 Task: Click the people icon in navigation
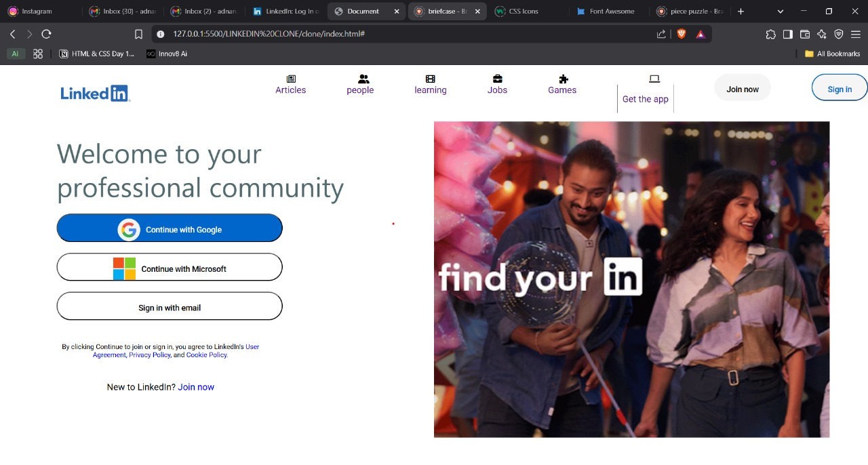click(x=363, y=79)
